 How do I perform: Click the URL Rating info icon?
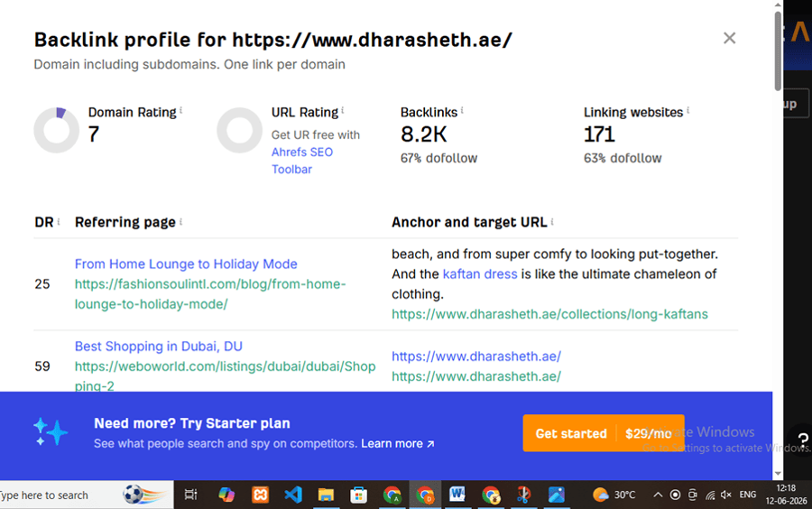point(342,110)
